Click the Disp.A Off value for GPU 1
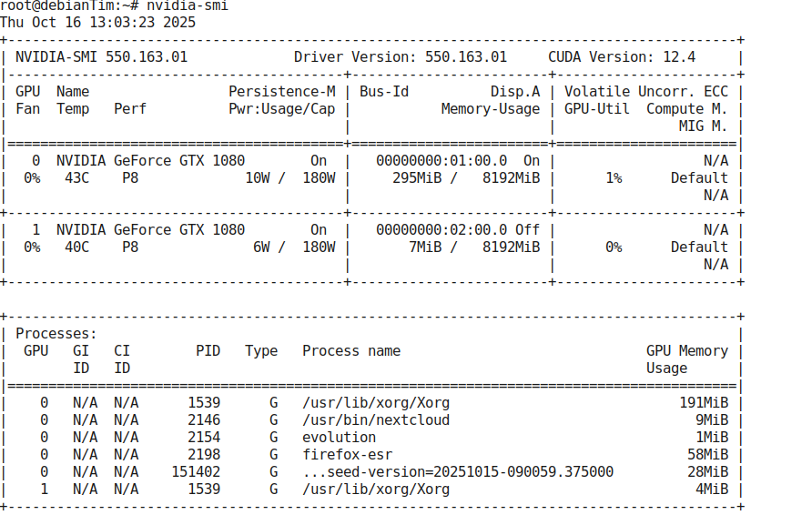 pos(528,229)
